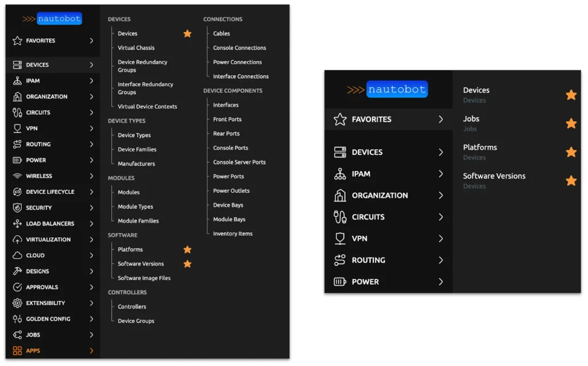Viewport: 588px width, 366px height.
Task: Go to Inventory Items
Action: (x=233, y=234)
